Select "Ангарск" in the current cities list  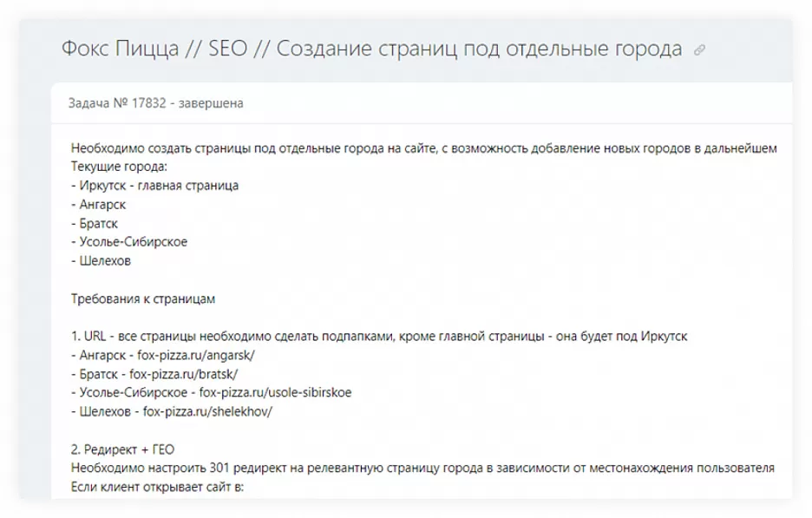102,205
